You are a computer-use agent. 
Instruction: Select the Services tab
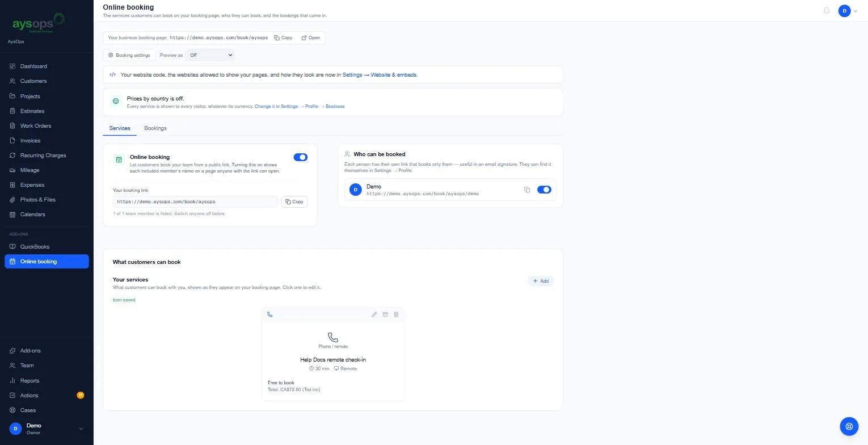pos(120,128)
